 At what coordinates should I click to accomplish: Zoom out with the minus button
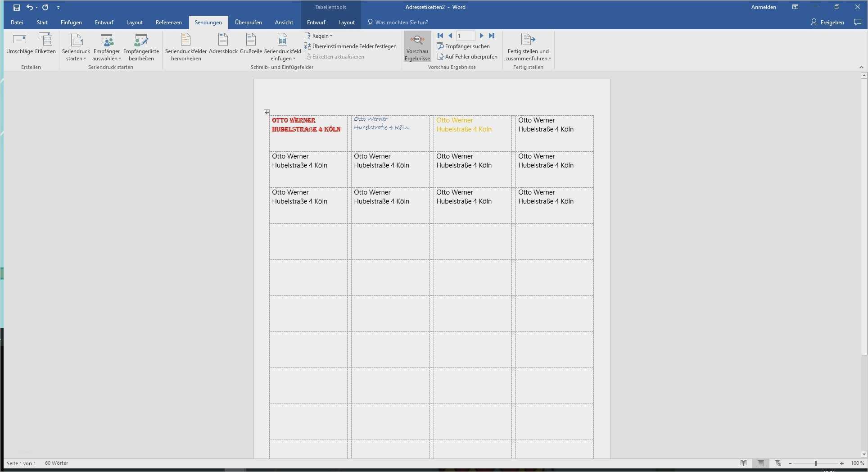(x=790, y=463)
